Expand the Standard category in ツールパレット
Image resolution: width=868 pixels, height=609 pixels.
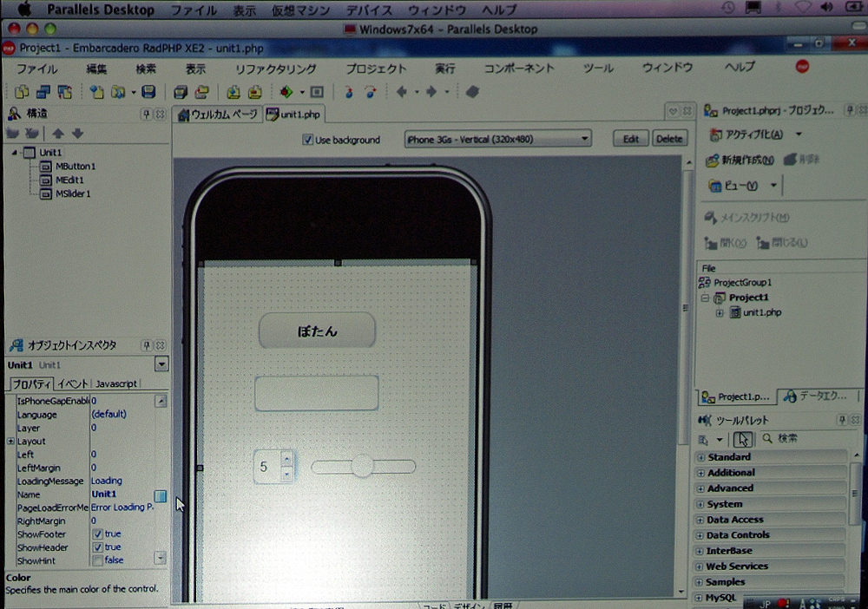click(700, 457)
